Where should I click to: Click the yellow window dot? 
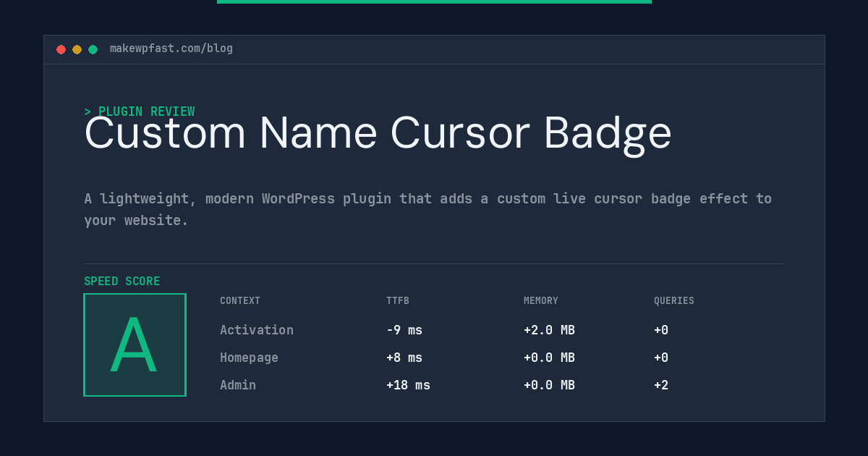pos(77,49)
